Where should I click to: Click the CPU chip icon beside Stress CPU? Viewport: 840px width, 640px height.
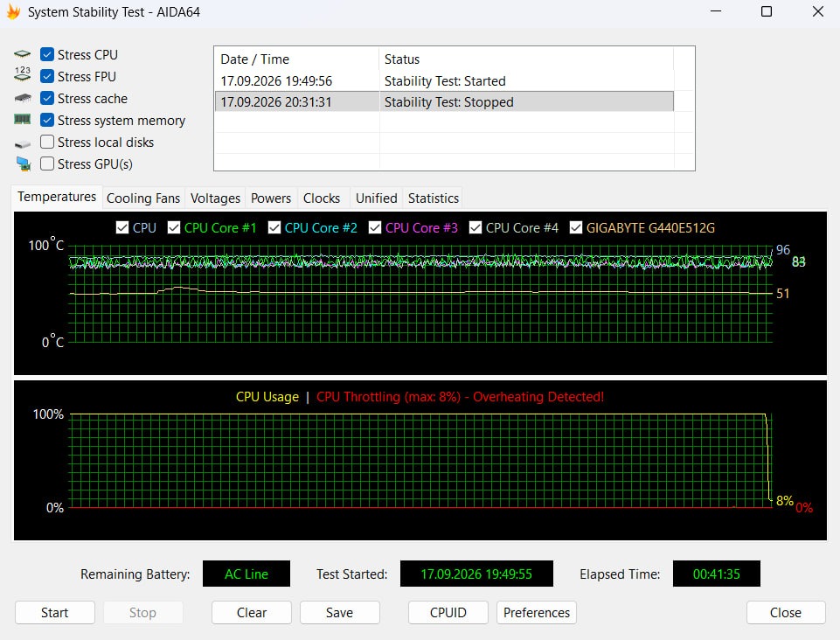23,54
